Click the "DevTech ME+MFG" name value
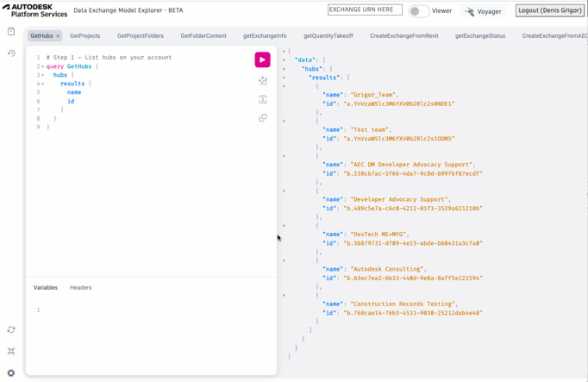The height and width of the screenshot is (382, 588). [378, 235]
